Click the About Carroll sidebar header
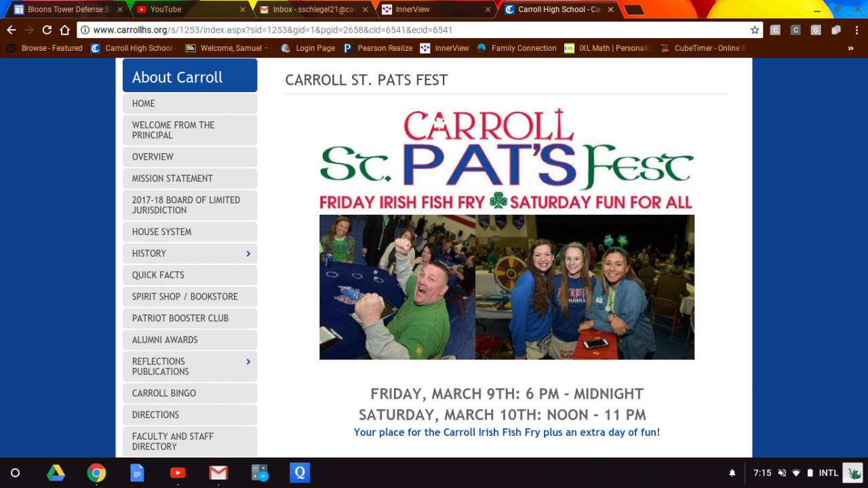 point(190,75)
